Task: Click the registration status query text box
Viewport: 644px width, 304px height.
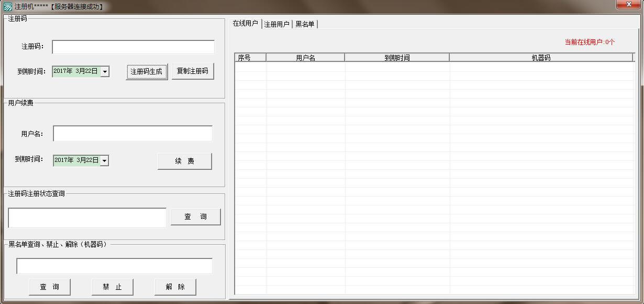Action: tap(87, 216)
